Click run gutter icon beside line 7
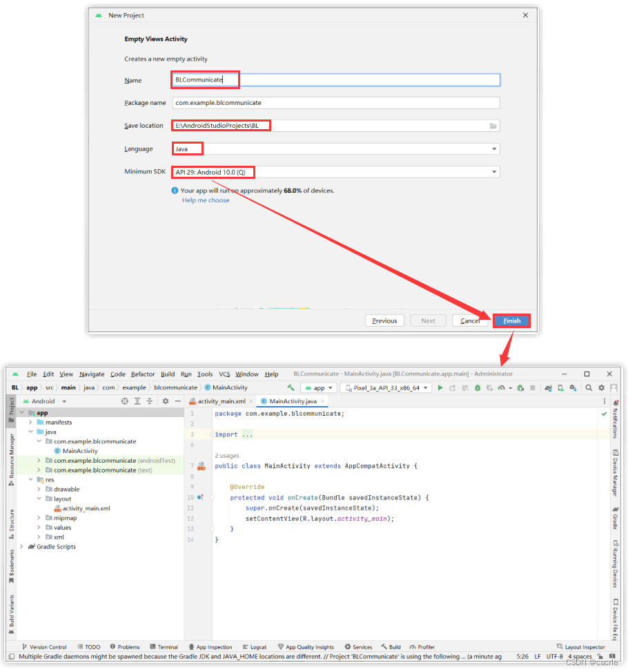 (x=201, y=466)
